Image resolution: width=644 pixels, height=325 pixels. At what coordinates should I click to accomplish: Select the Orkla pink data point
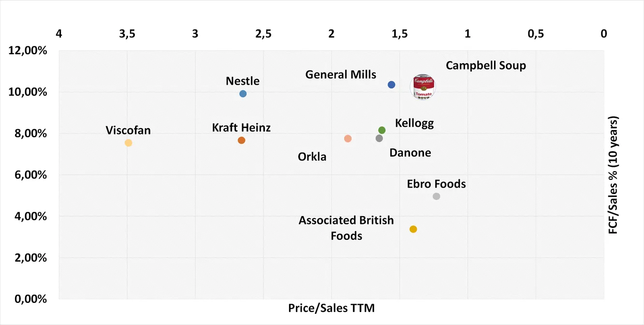click(348, 139)
